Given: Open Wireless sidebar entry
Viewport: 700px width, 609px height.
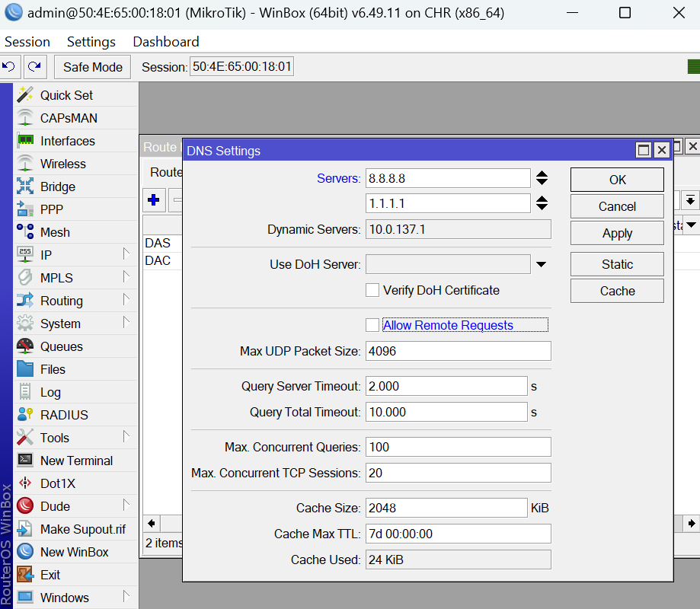Looking at the screenshot, I should (75, 164).
